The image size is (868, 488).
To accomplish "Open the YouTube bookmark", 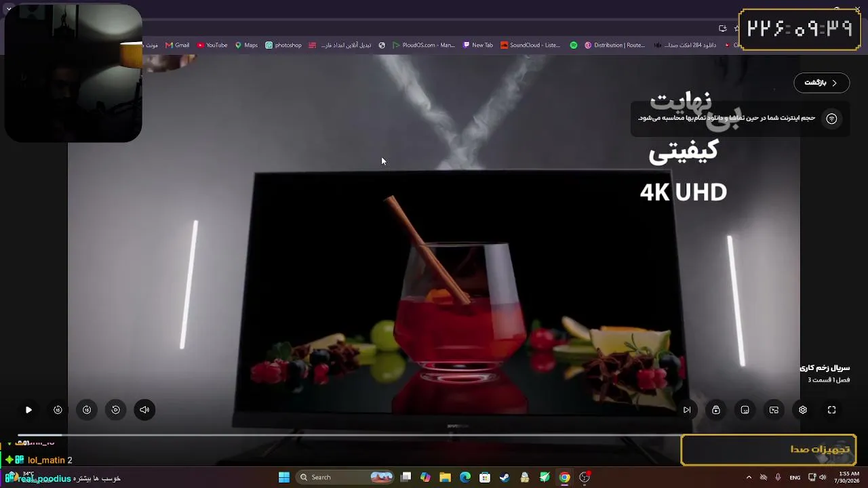I will coord(212,45).
